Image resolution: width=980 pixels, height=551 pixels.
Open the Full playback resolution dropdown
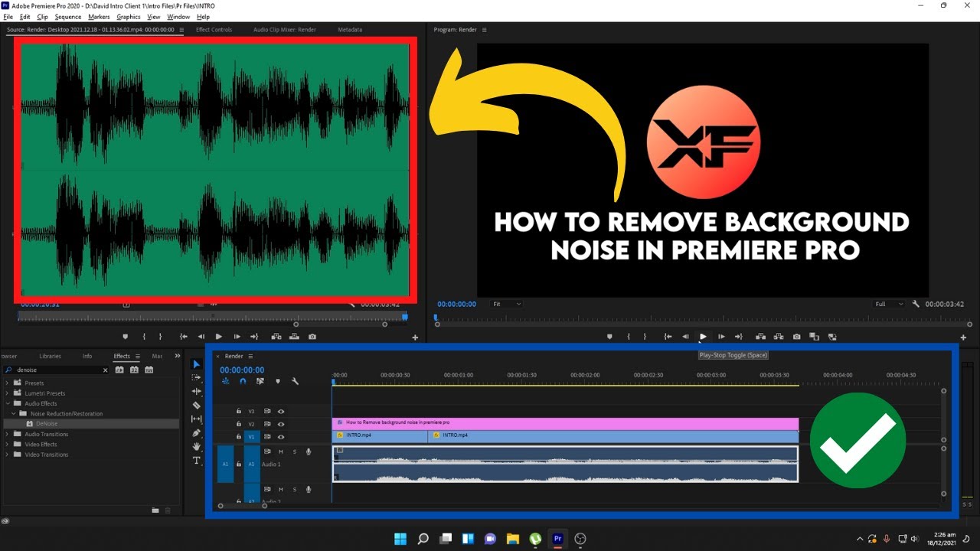pos(890,304)
